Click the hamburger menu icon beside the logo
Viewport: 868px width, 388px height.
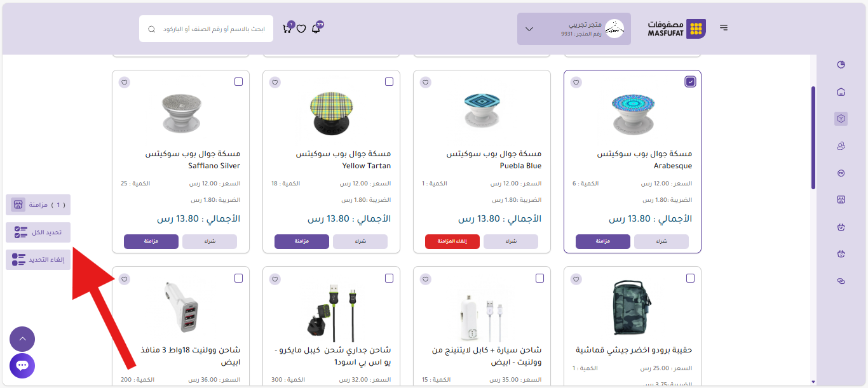(x=724, y=28)
